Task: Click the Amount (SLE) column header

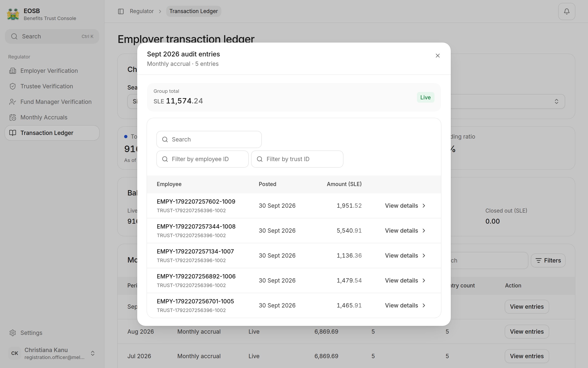Action: [344, 184]
